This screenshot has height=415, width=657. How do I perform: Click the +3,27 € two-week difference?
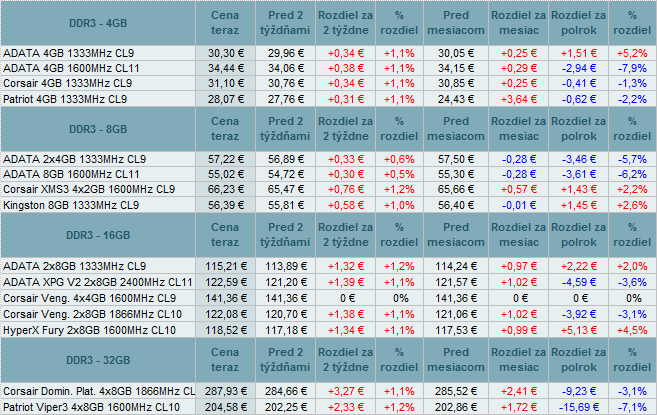(x=346, y=392)
